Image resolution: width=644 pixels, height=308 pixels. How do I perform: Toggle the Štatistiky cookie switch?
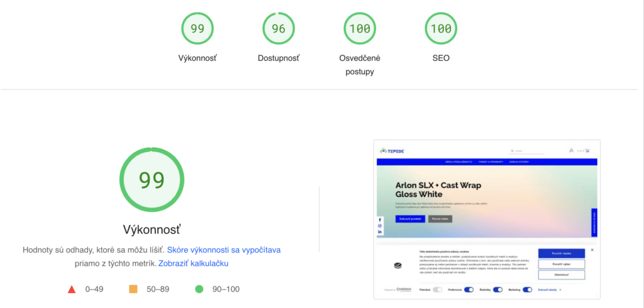tap(497, 290)
